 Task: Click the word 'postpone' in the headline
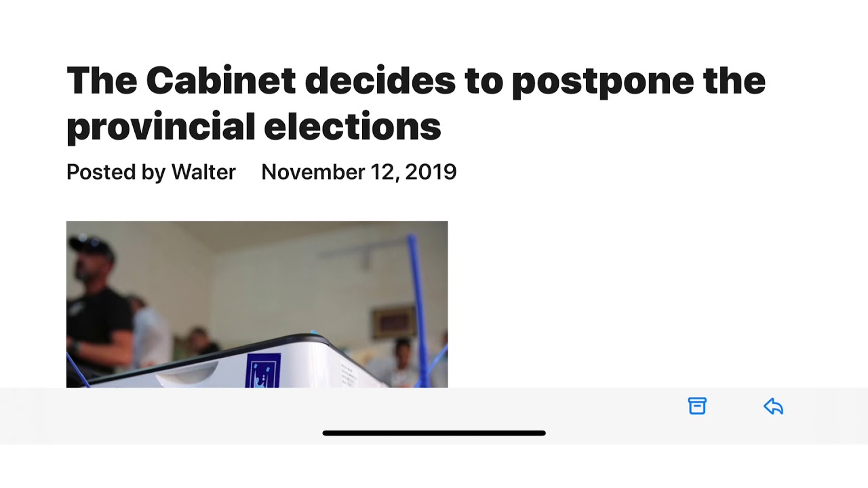pyautogui.click(x=603, y=81)
